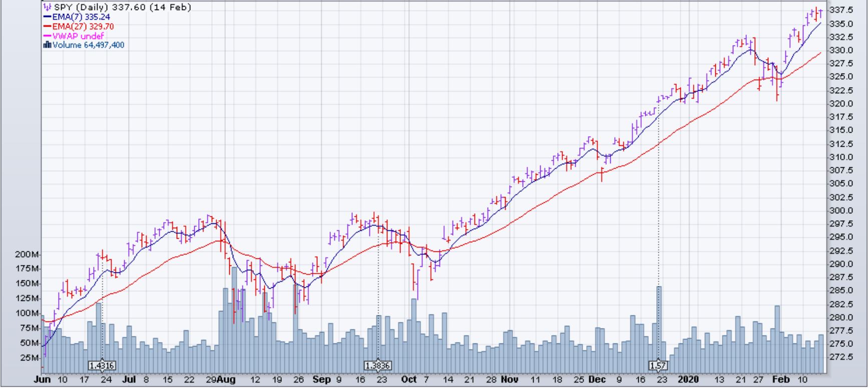Click the 337.5 price label on the right axis
This screenshot has width=868, height=388.
[841, 10]
